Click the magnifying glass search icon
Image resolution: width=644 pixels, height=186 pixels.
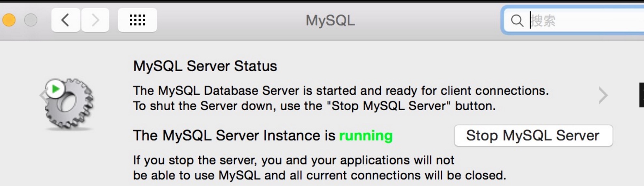(517, 20)
